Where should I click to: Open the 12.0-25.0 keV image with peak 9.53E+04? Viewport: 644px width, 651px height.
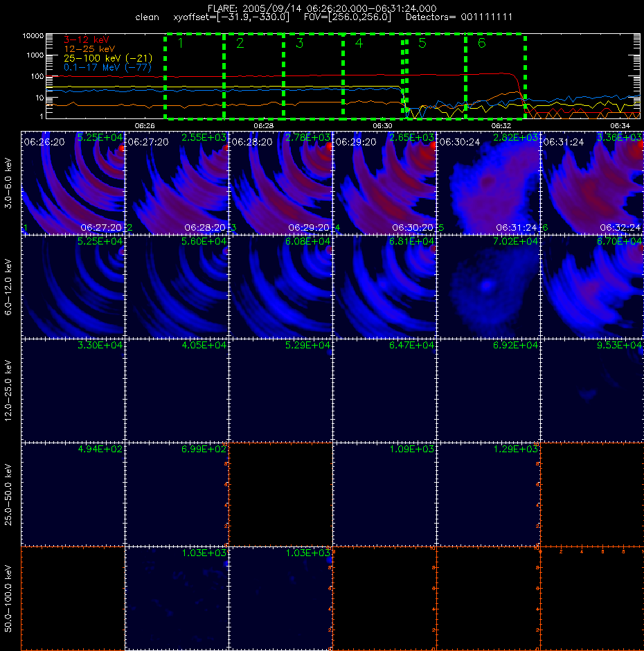(x=593, y=391)
